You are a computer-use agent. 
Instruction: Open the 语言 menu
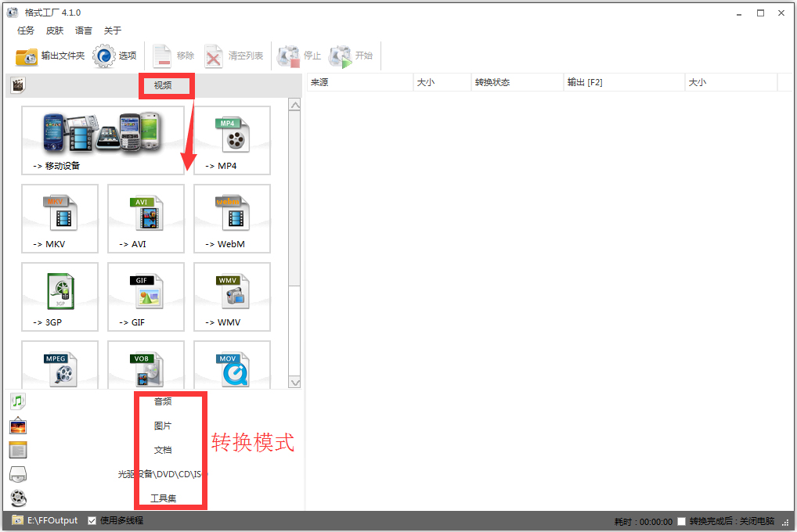coord(84,31)
